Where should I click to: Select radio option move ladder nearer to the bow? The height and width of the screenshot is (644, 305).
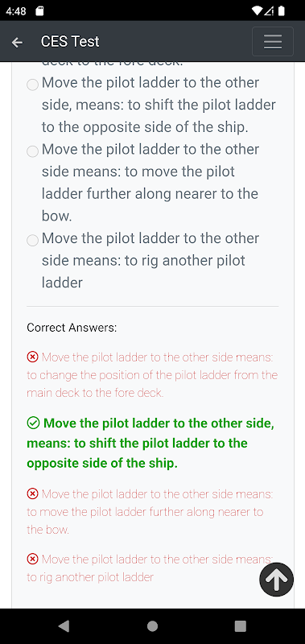point(32,151)
